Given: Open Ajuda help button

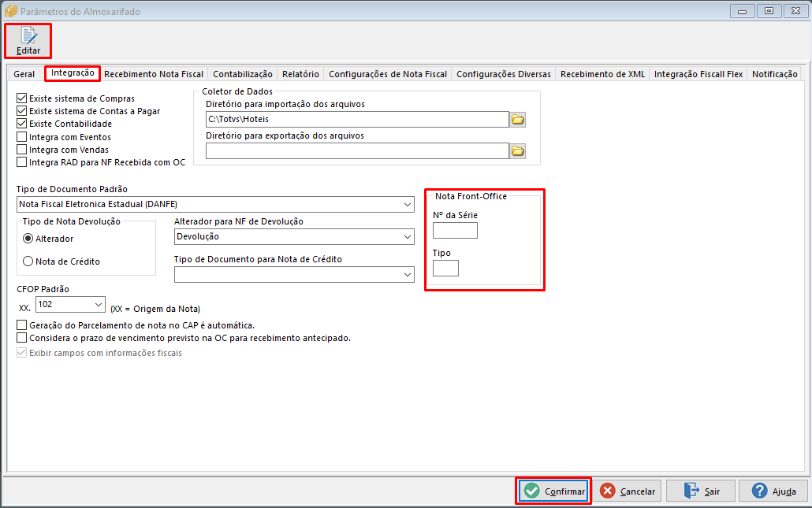Looking at the screenshot, I should coord(773,491).
